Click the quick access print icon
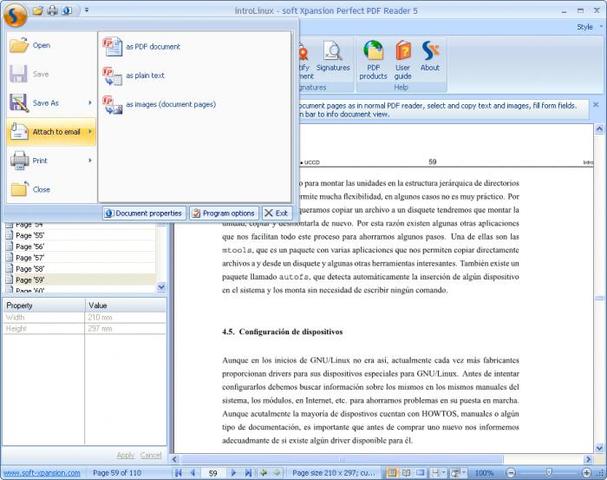This screenshot has height=480, width=607. click(x=52, y=10)
